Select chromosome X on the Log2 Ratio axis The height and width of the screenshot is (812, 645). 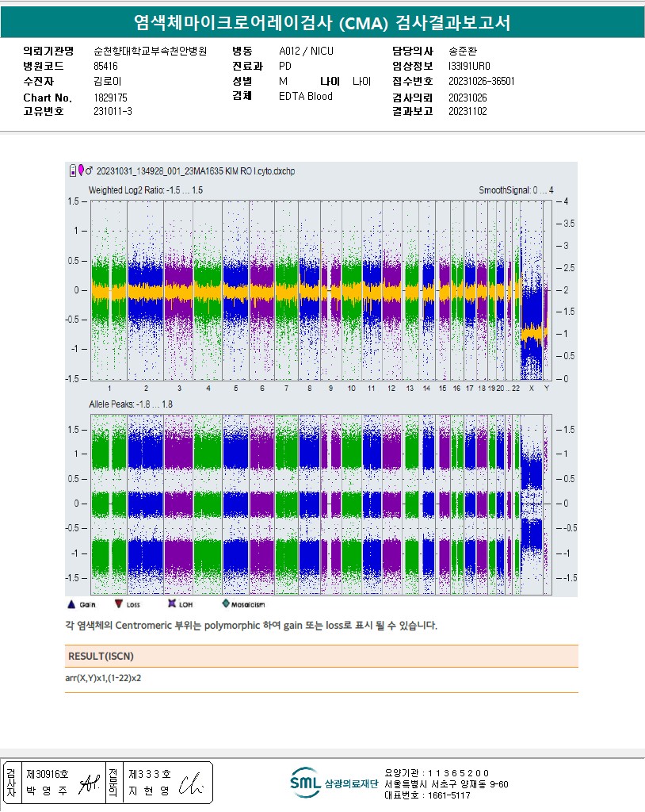(x=532, y=389)
